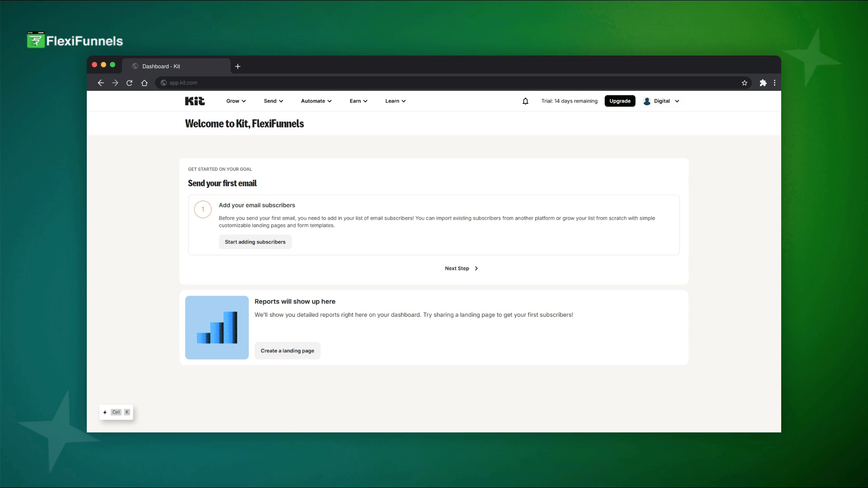Click the Upgrade button
The height and width of the screenshot is (488, 868).
(620, 101)
